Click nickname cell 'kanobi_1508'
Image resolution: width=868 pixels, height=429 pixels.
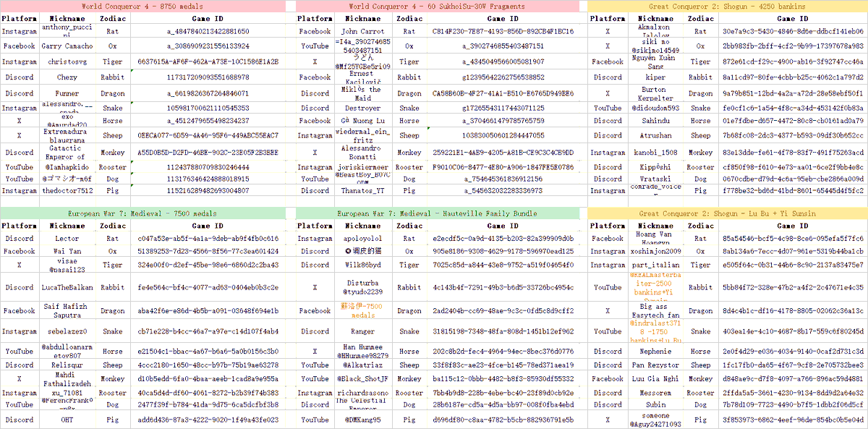[655, 153]
